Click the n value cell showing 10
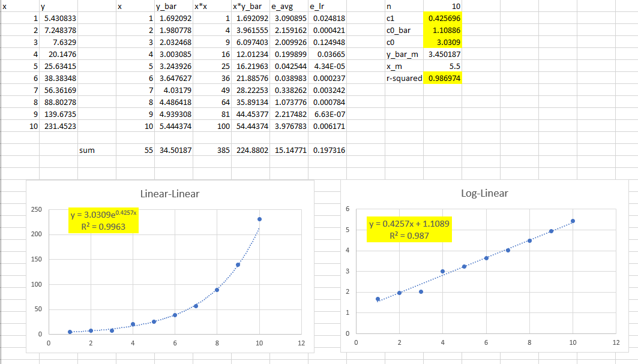This screenshot has width=638, height=364. (443, 7)
